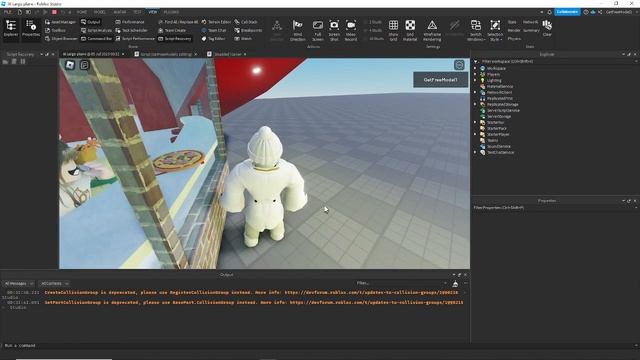Expand the Lighting tree node
640x360 pixels.
(x=475, y=80)
